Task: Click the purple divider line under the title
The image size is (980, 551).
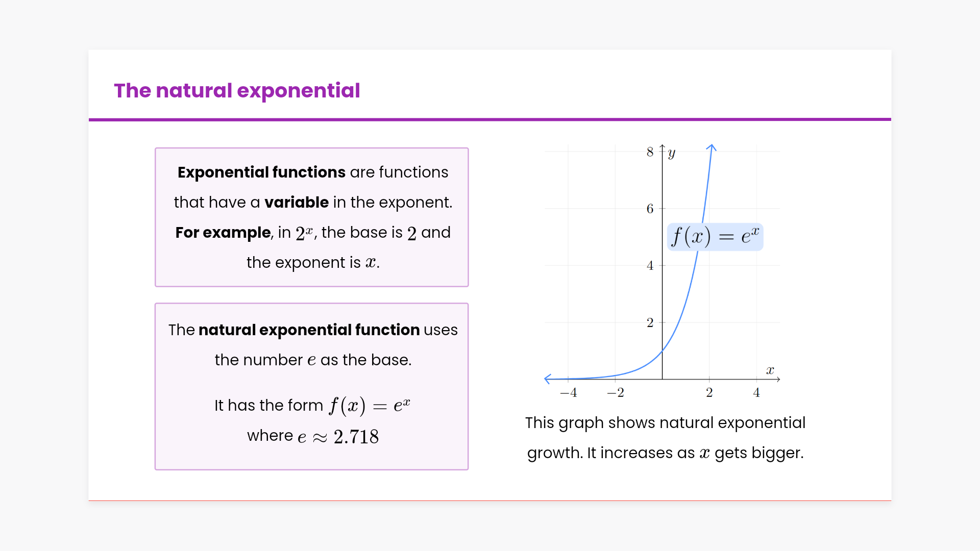Action: [x=490, y=119]
